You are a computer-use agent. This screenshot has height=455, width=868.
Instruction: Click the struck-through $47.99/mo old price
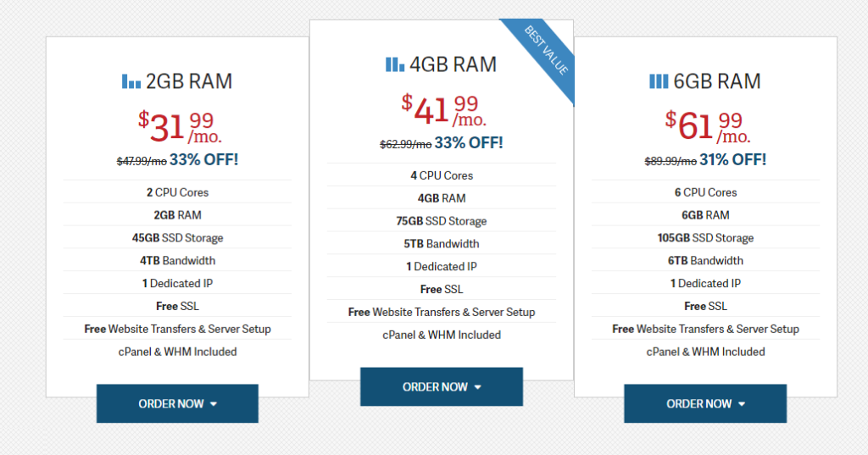coord(142,161)
